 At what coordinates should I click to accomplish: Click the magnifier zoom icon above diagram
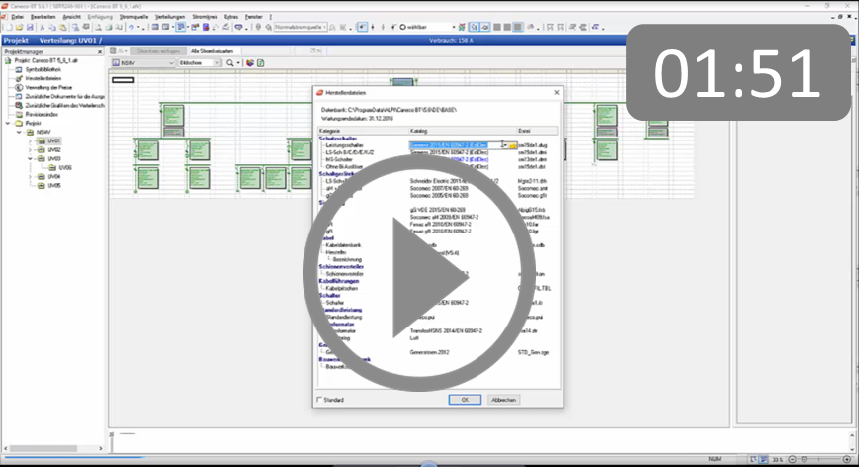230,62
